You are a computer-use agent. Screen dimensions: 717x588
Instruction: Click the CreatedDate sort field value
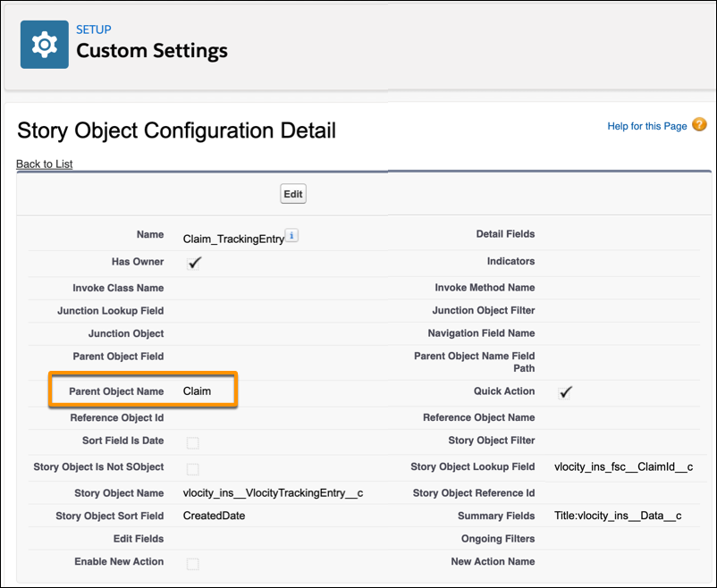pyautogui.click(x=214, y=516)
